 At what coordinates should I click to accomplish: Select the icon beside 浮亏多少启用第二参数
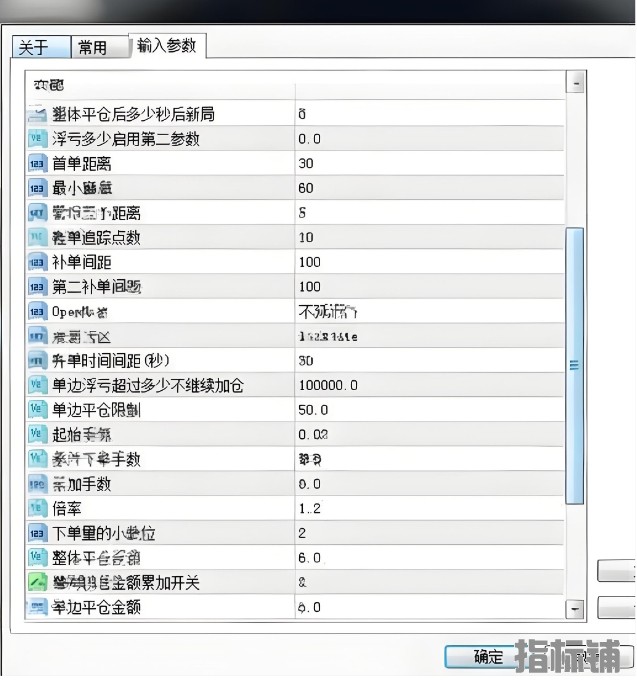tap(38, 139)
